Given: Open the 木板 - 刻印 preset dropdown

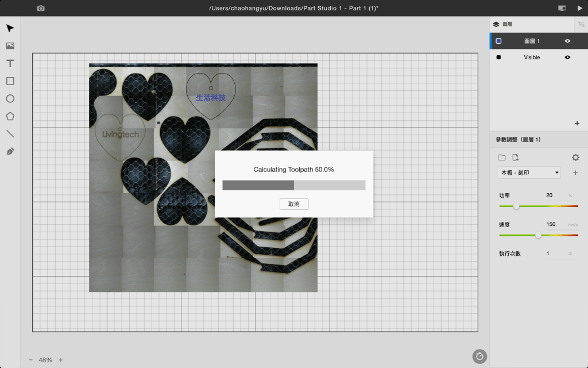Looking at the screenshot, I should click(x=528, y=172).
